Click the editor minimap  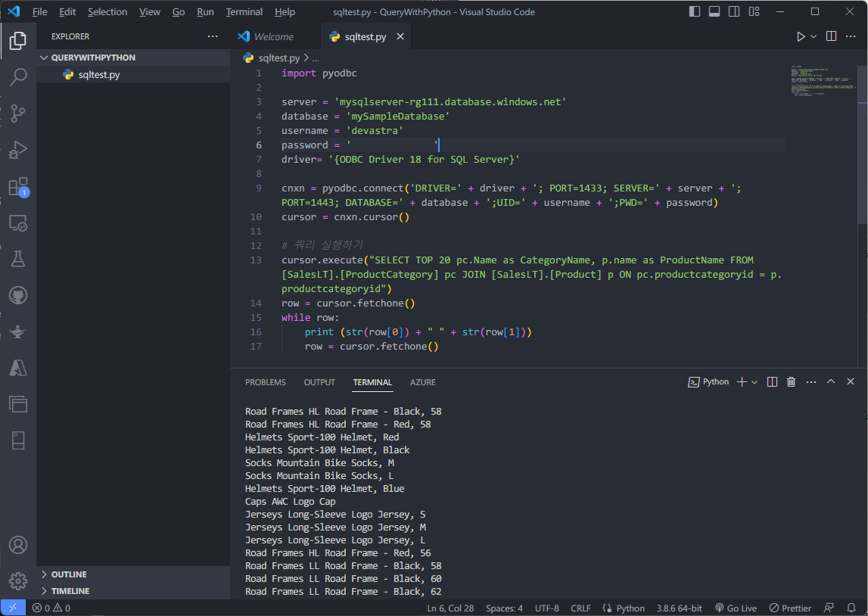point(823,82)
